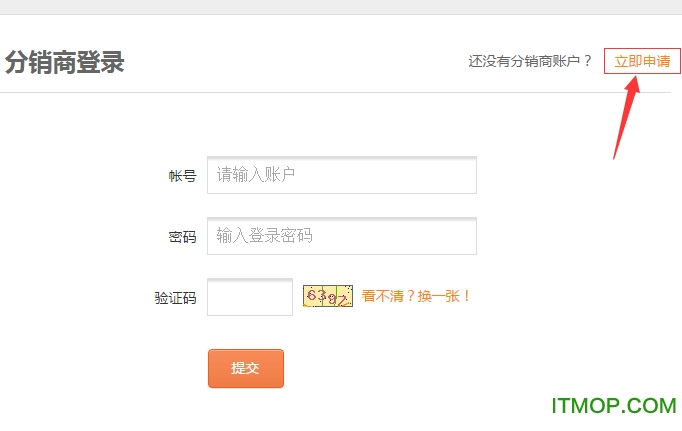The image size is (682, 431).
Task: Click the green ITMOP.COM watermark
Action: point(614,406)
